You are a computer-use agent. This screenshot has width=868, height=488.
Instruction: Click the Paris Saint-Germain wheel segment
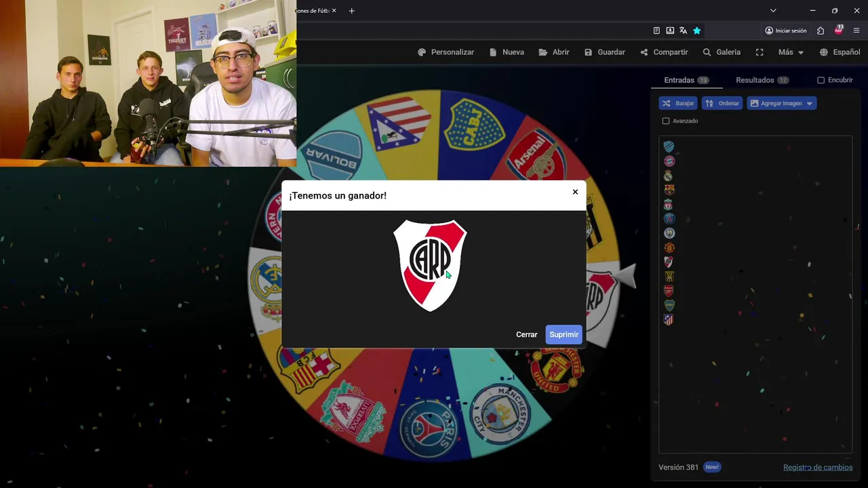point(429,427)
